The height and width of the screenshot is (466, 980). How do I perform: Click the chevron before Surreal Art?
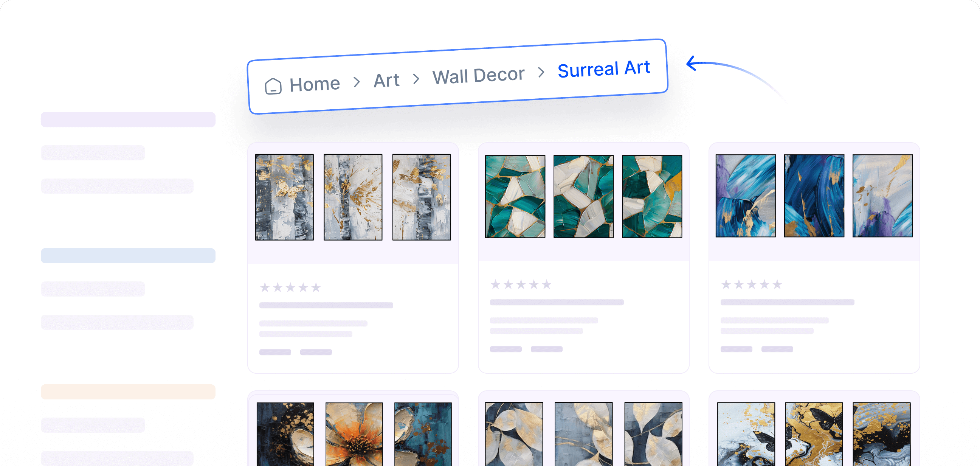point(541,72)
